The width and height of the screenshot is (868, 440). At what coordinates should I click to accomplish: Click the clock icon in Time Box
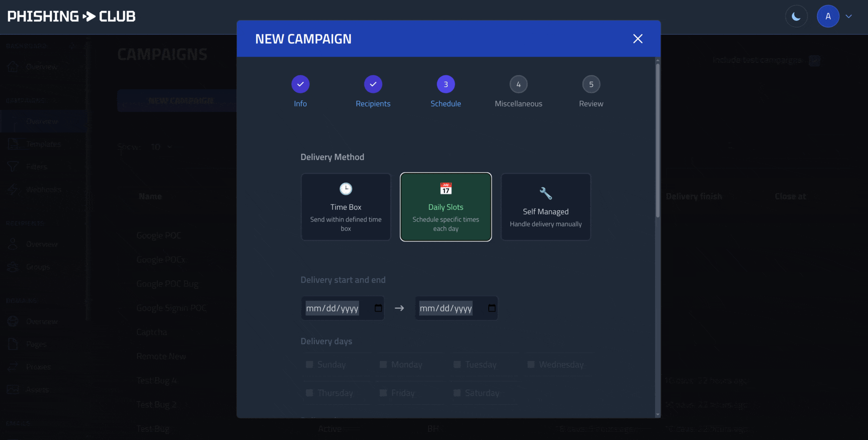click(346, 189)
